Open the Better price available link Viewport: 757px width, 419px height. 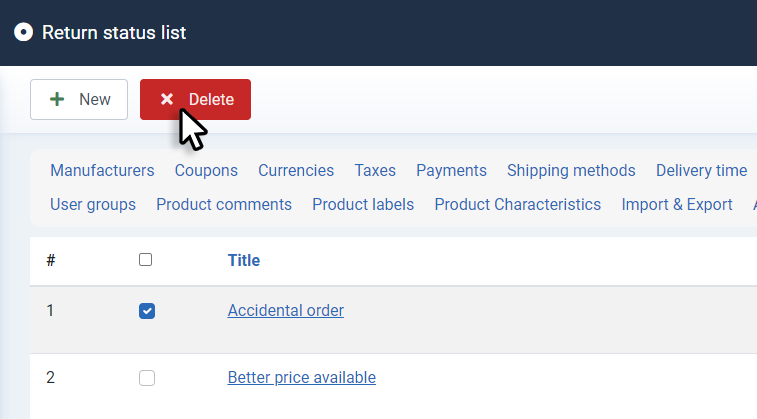[x=302, y=377]
